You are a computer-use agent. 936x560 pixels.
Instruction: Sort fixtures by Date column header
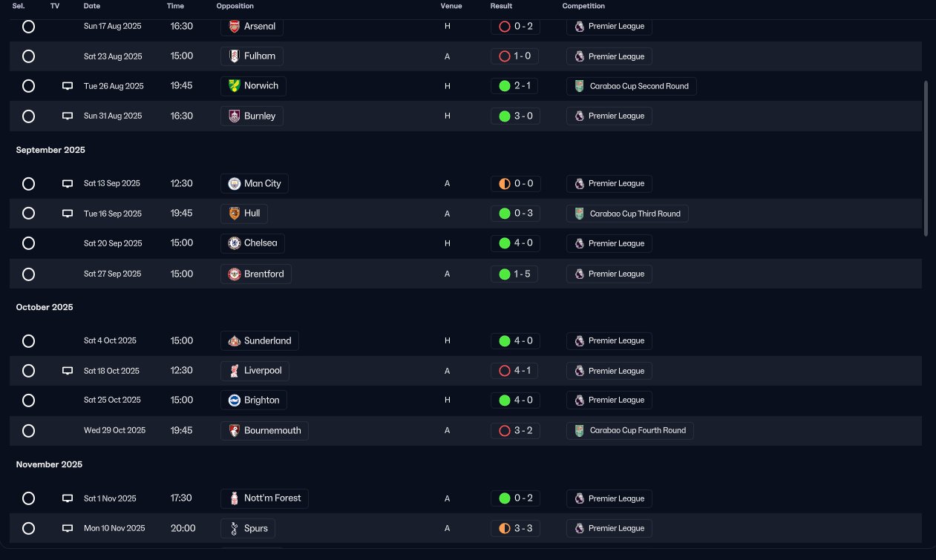92,6
